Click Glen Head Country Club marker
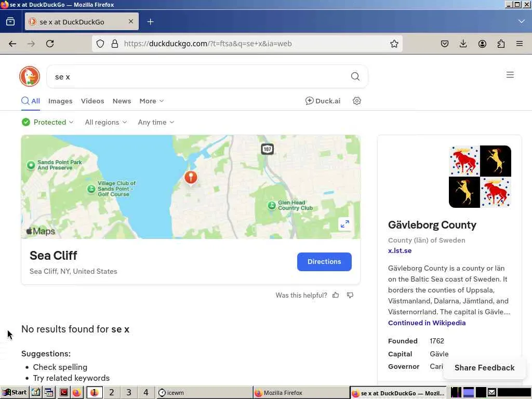Screen dimensions: 532x399 [x=271, y=205]
